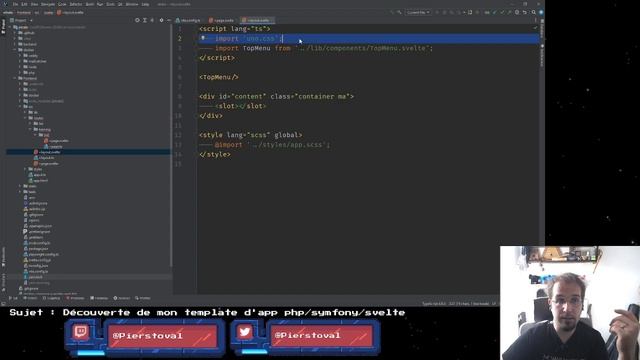
Task: Click the Git commit checkmark icon
Action: (x=502, y=12)
